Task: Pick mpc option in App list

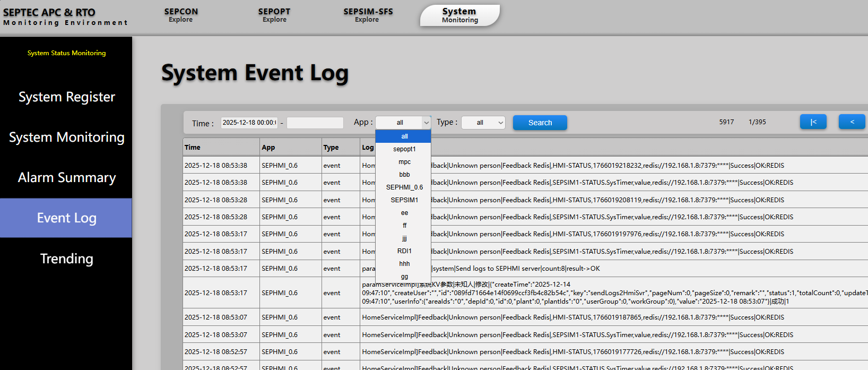Action: [x=404, y=162]
